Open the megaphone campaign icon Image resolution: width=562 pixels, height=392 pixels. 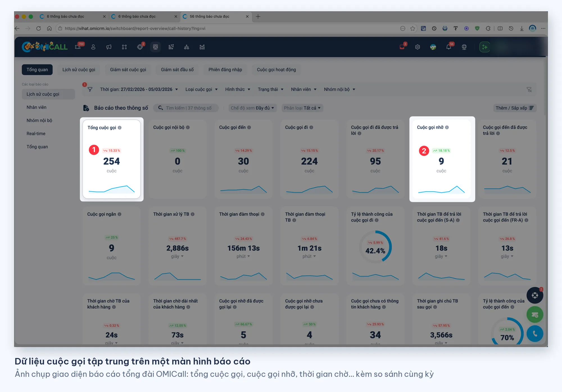tap(109, 47)
